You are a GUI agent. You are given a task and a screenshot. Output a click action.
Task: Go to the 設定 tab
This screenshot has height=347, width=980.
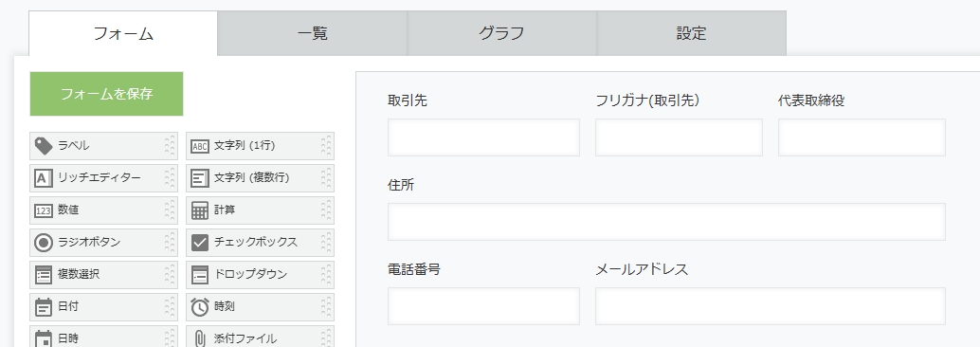[x=691, y=34]
